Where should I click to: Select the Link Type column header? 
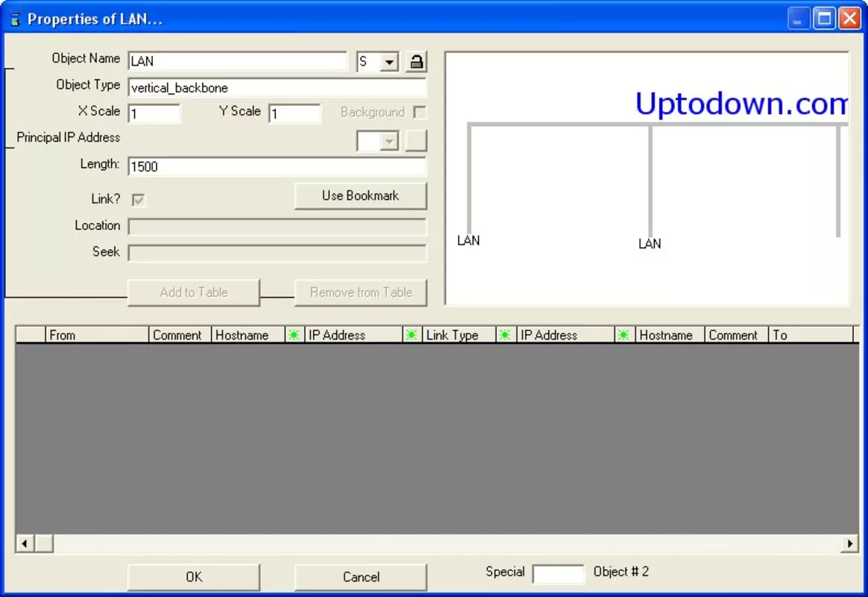[x=459, y=335]
